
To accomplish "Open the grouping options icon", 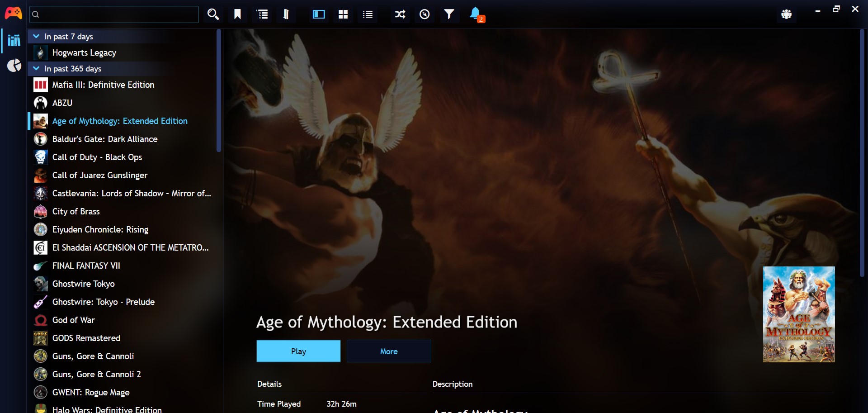I will 262,14.
